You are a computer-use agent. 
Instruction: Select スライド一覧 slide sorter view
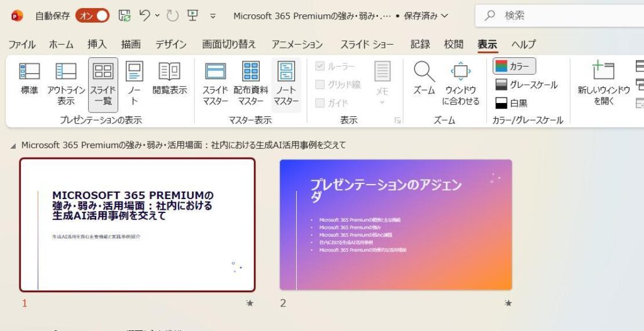pyautogui.click(x=103, y=85)
